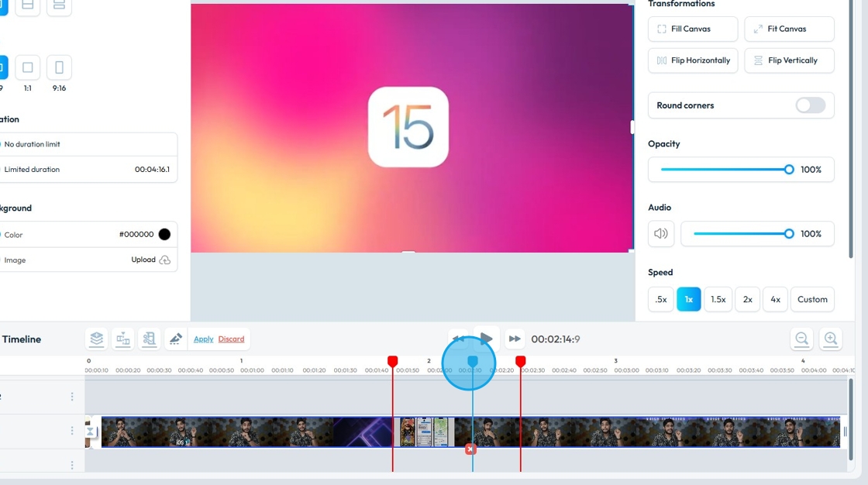Zoom out the timeline
The height and width of the screenshot is (485, 868).
(x=801, y=339)
